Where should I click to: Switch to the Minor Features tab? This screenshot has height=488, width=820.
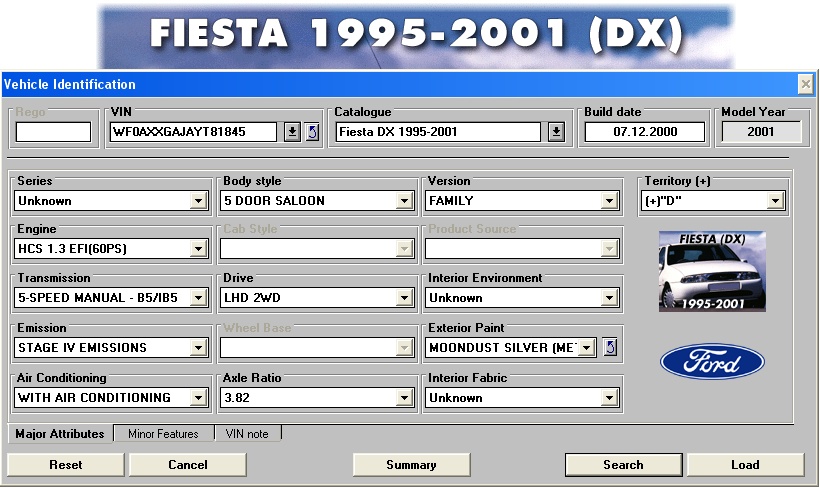[163, 434]
